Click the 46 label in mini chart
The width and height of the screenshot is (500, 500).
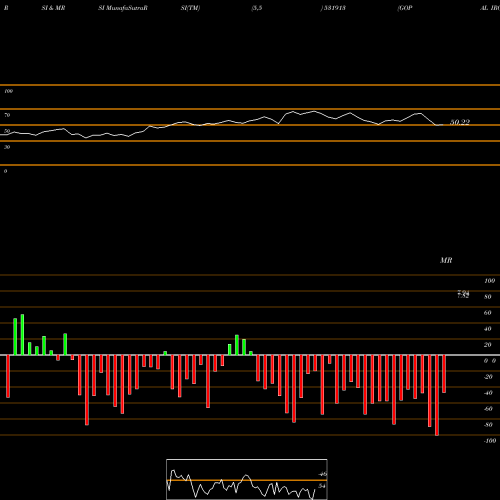click(x=323, y=474)
